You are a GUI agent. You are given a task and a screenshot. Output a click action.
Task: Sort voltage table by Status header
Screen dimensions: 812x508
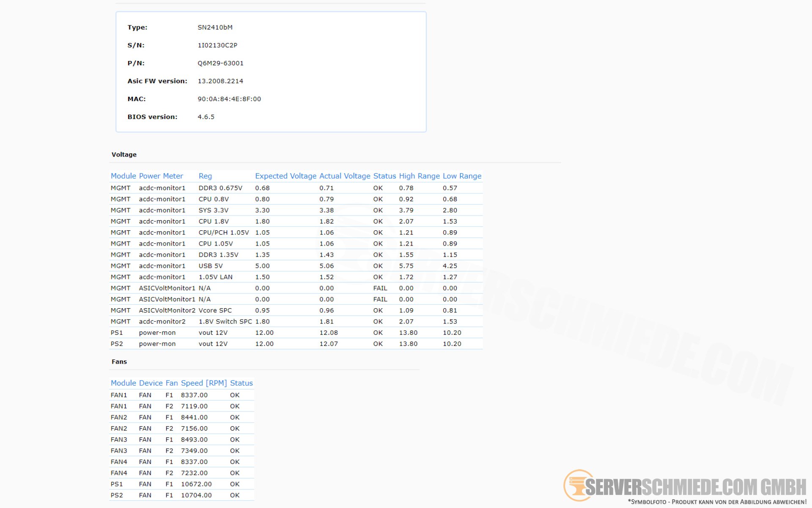pyautogui.click(x=384, y=176)
